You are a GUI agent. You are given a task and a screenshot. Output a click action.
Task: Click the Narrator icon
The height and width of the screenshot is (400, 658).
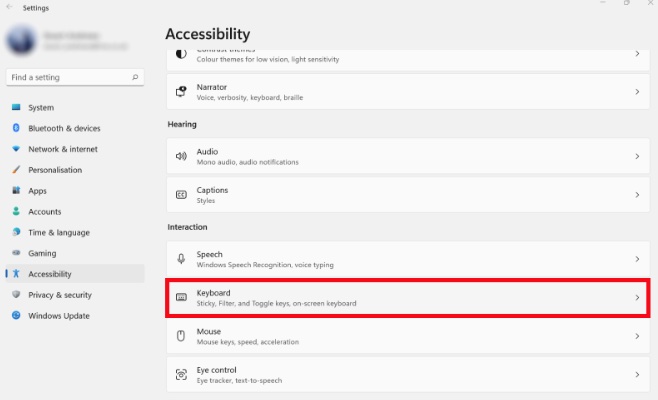tap(181, 91)
